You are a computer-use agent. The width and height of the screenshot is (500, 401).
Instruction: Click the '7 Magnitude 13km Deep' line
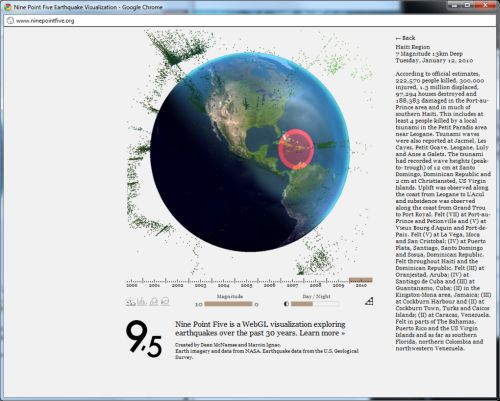pyautogui.click(x=429, y=54)
